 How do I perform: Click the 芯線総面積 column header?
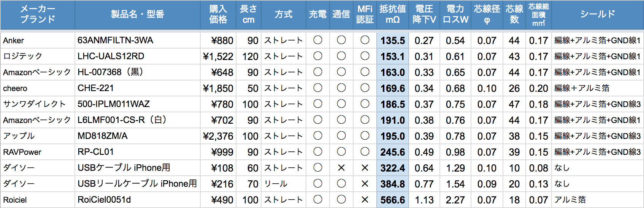point(539,14)
